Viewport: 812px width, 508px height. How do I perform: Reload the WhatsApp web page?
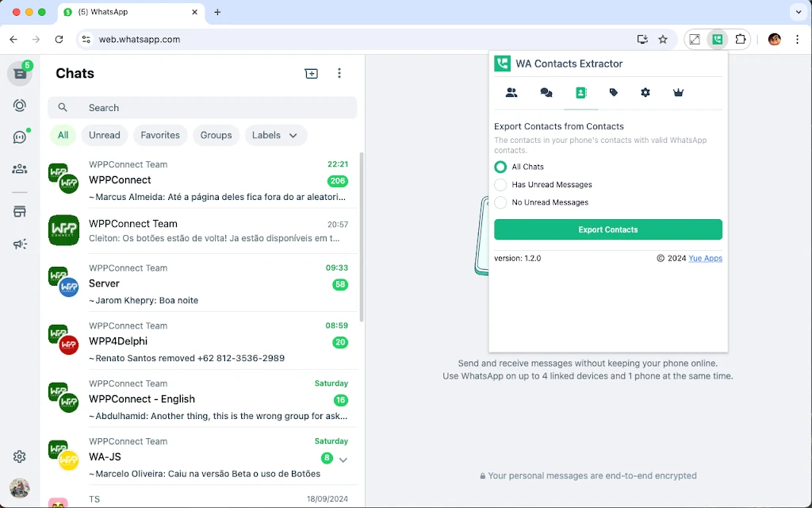(59, 40)
